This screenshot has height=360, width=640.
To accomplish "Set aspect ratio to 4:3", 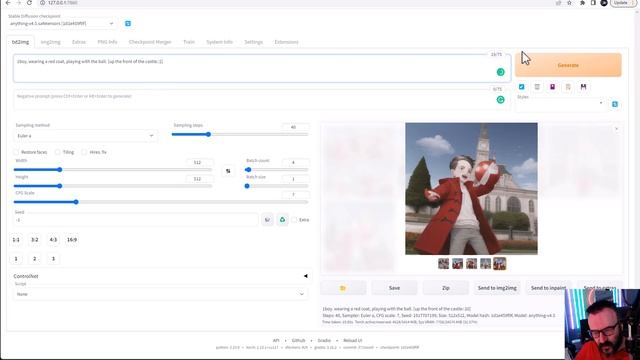I will [53, 240].
